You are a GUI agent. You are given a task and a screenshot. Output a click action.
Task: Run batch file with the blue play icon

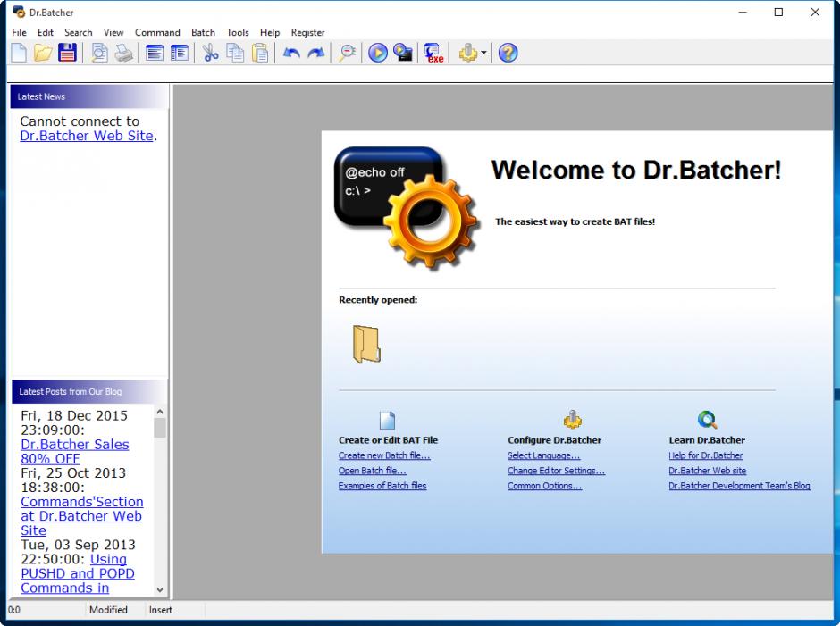click(378, 53)
